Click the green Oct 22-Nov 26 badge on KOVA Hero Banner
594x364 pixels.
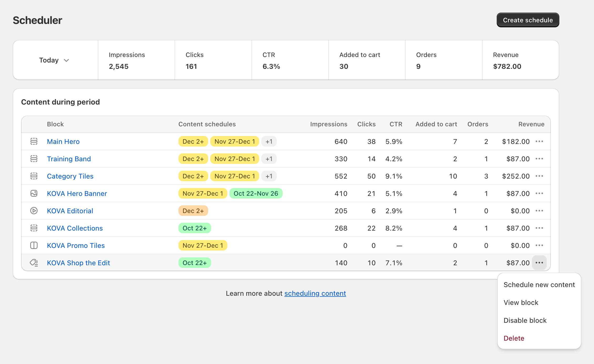pyautogui.click(x=256, y=193)
